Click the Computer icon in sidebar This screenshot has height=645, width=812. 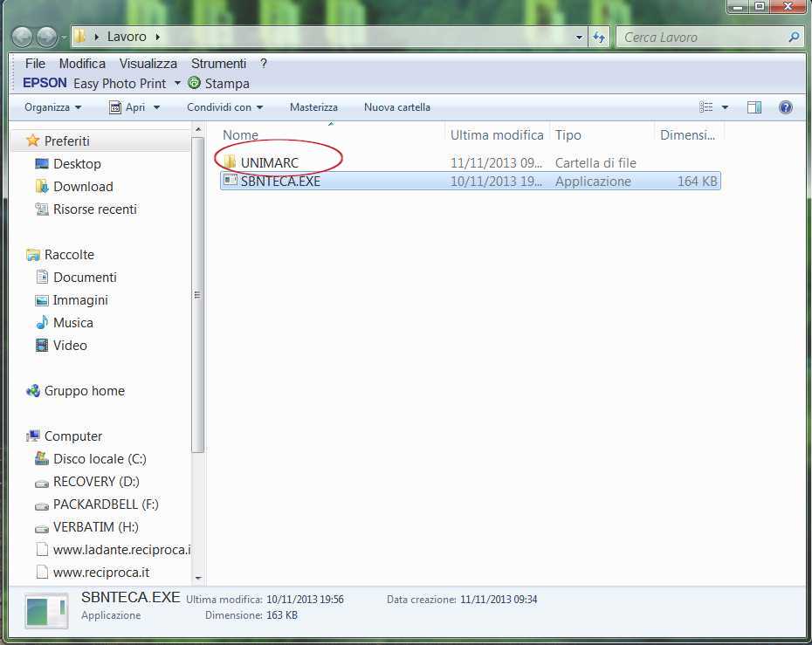click(32, 436)
